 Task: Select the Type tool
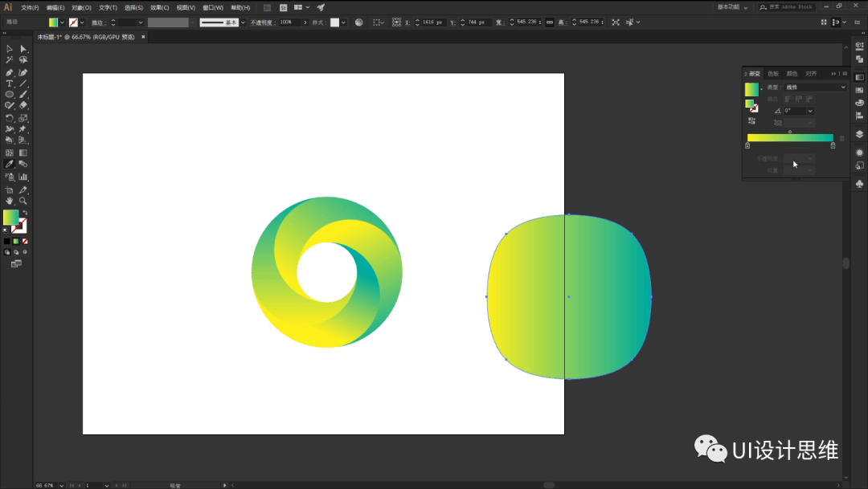pyautogui.click(x=10, y=84)
